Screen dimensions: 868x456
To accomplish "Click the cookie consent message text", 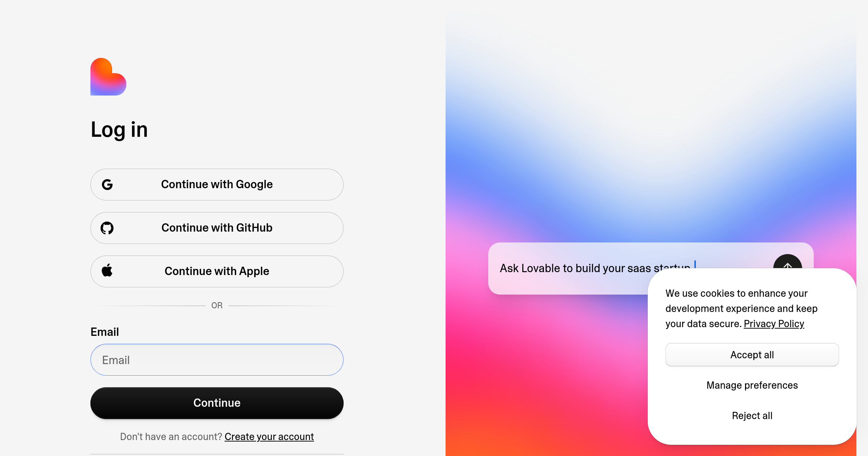I will pyautogui.click(x=741, y=308).
